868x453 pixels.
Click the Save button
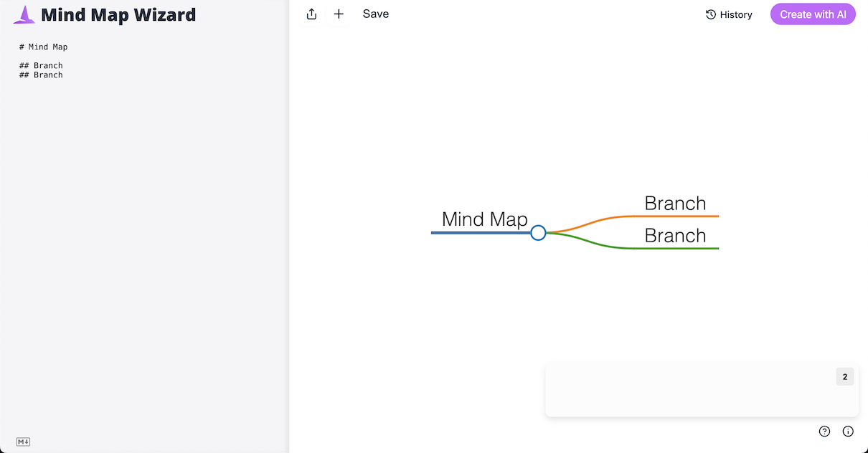click(x=376, y=14)
